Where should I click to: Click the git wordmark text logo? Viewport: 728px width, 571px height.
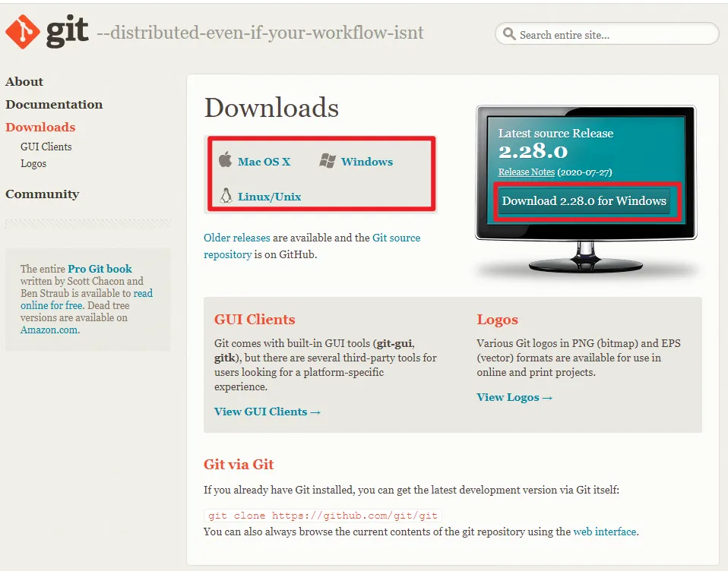tap(68, 31)
